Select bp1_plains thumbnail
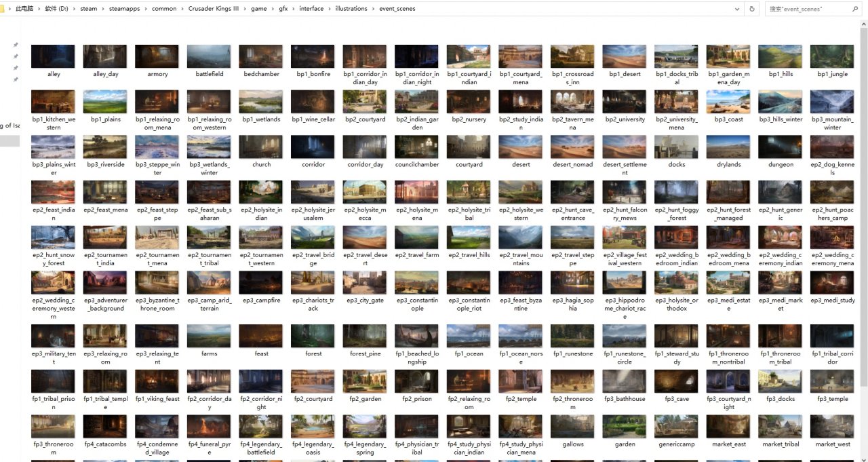This screenshot has height=462, width=868. (105, 102)
